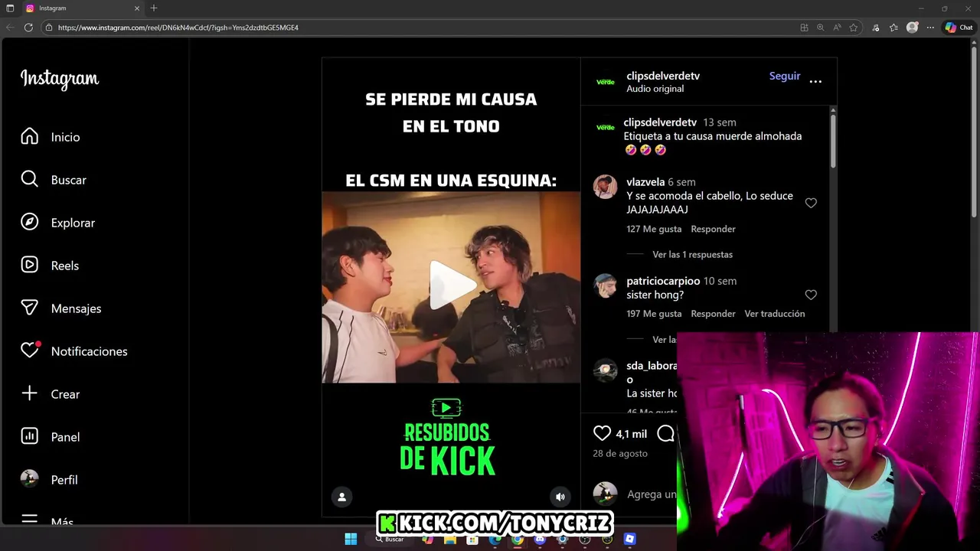Click patriciocarpioo's avatar thumbnail
980x551 pixels.
(605, 285)
